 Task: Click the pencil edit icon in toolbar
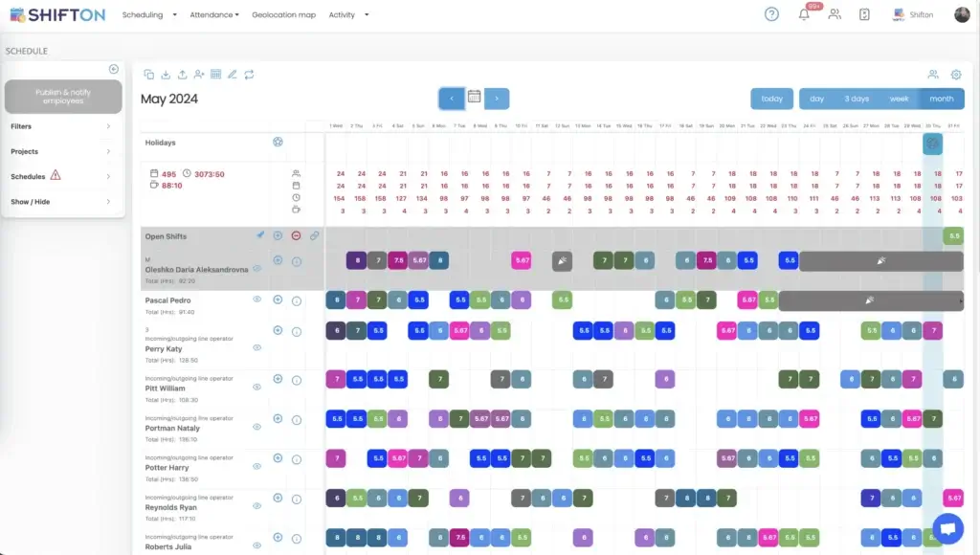point(232,75)
